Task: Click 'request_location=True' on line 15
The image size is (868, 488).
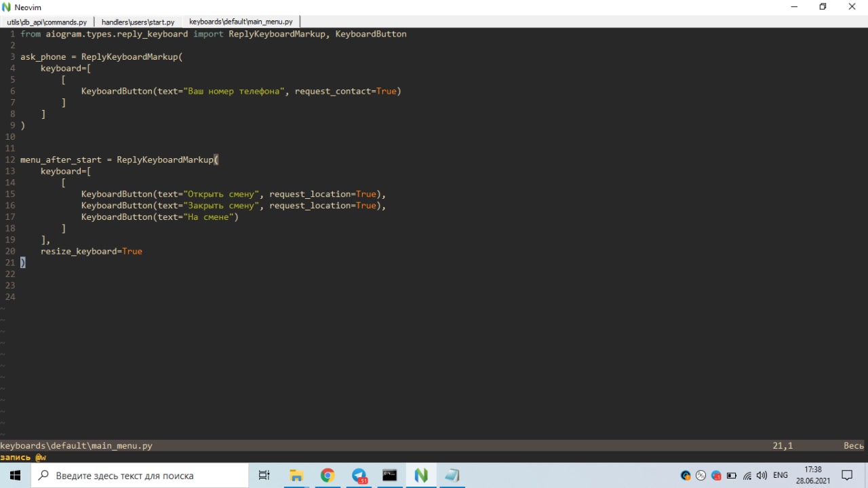Action: pos(323,194)
